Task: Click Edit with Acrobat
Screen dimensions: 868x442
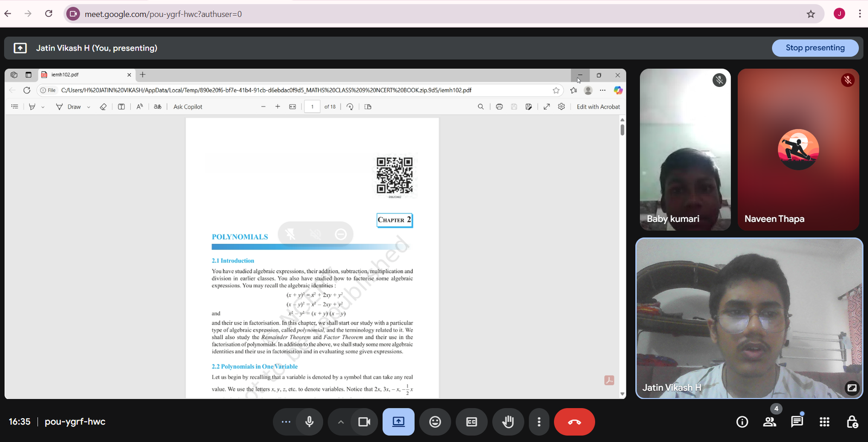Action: click(x=598, y=107)
